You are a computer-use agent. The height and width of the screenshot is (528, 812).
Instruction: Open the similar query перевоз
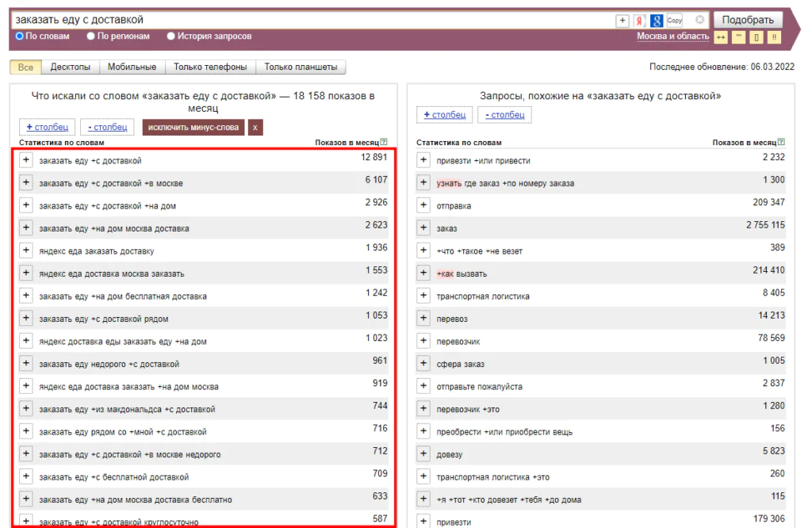[x=452, y=319]
